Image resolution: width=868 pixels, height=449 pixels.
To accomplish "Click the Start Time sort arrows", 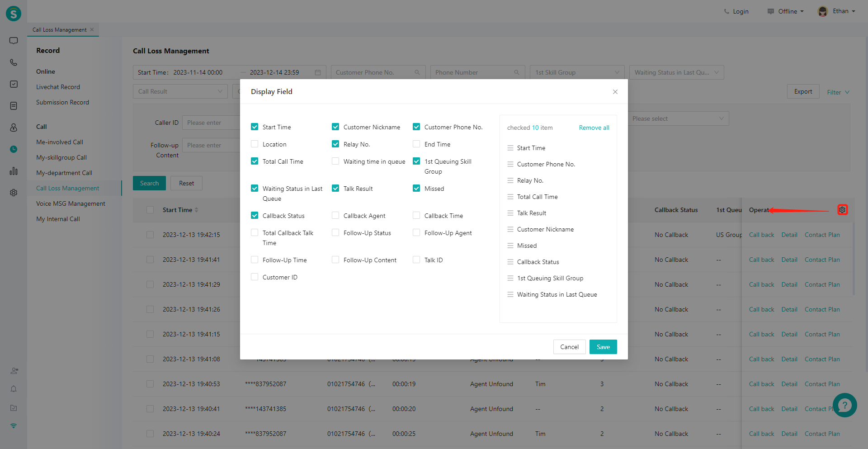I will coord(196,210).
